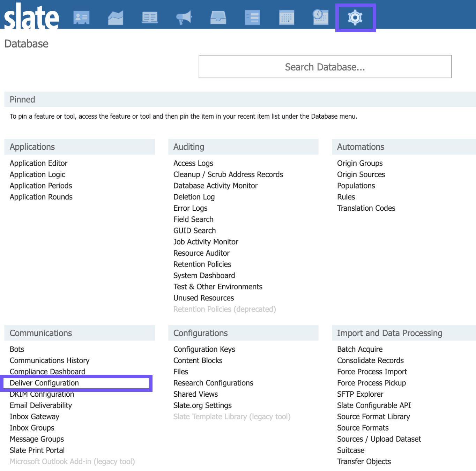Viewport: 476px width, 471px height.
Task: Open Source Format Library
Action: (x=373, y=417)
